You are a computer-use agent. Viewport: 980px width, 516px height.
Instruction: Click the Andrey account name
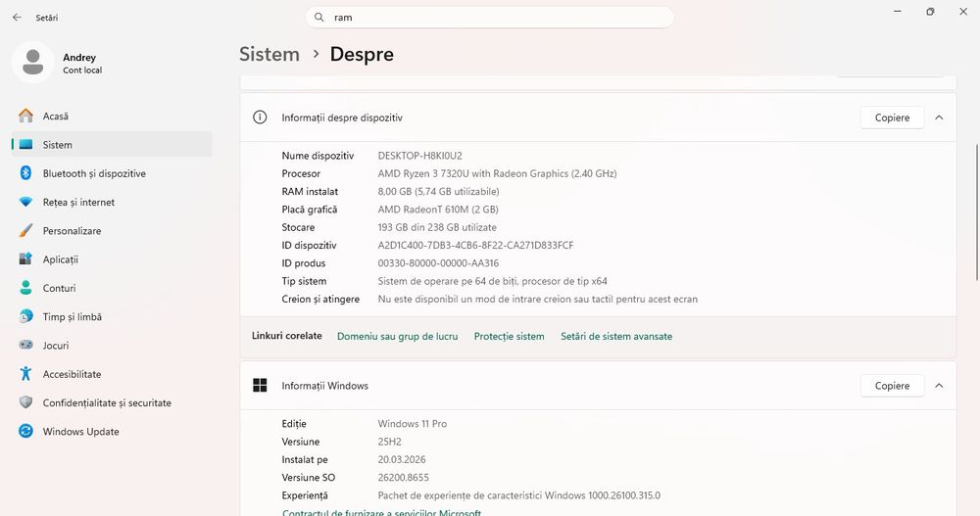(x=79, y=58)
